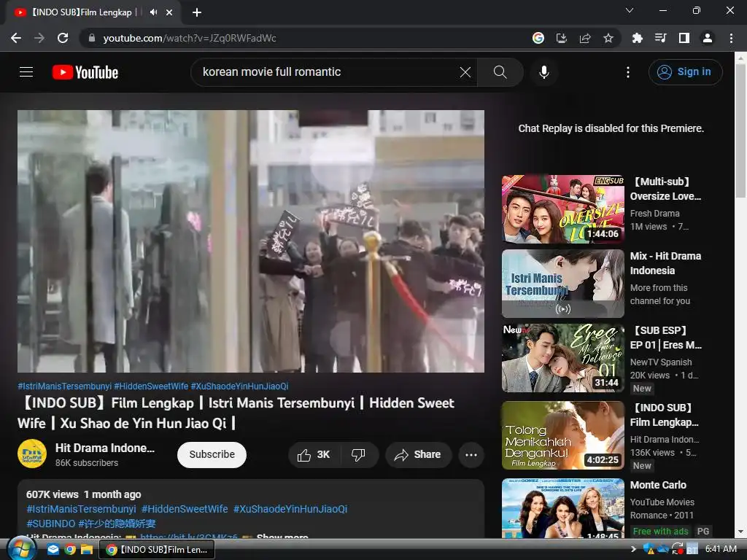This screenshot has width=747, height=560.
Task: Start voice search with microphone
Action: point(543,72)
